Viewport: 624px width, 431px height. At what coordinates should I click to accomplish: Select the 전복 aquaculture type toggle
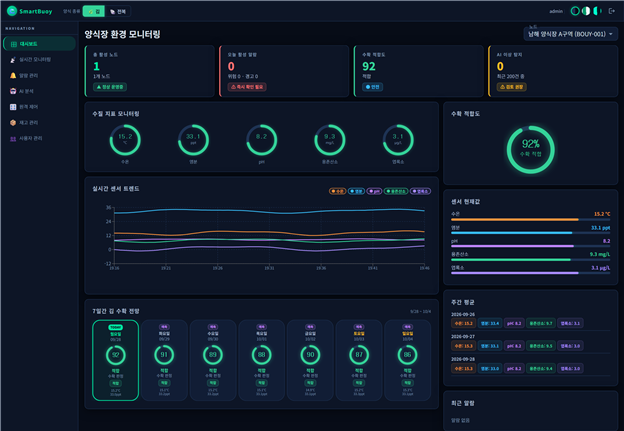point(118,12)
